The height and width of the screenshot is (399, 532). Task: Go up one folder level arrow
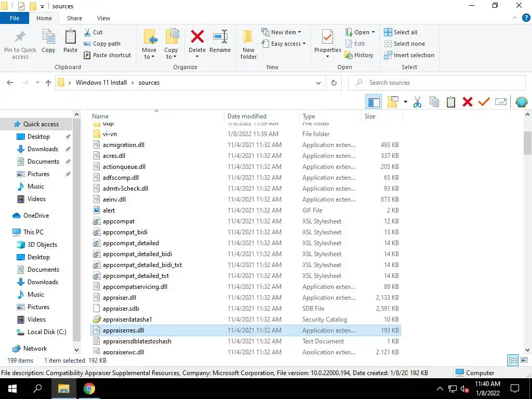[48, 83]
